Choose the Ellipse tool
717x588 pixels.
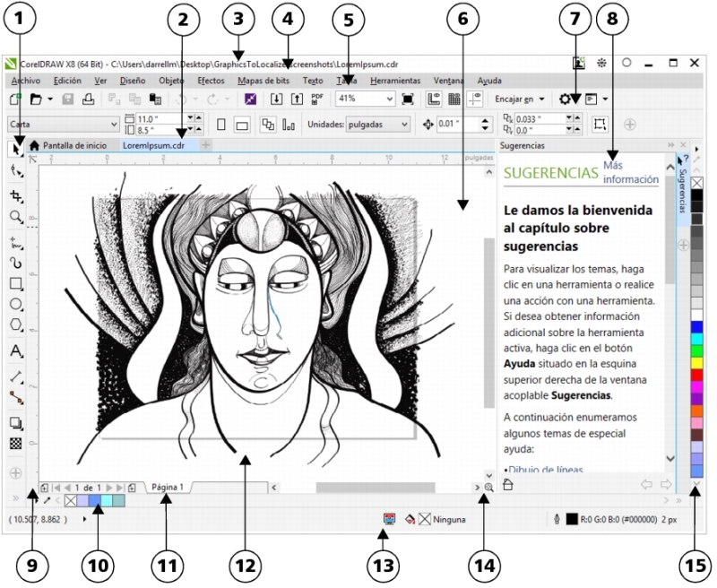[15, 305]
